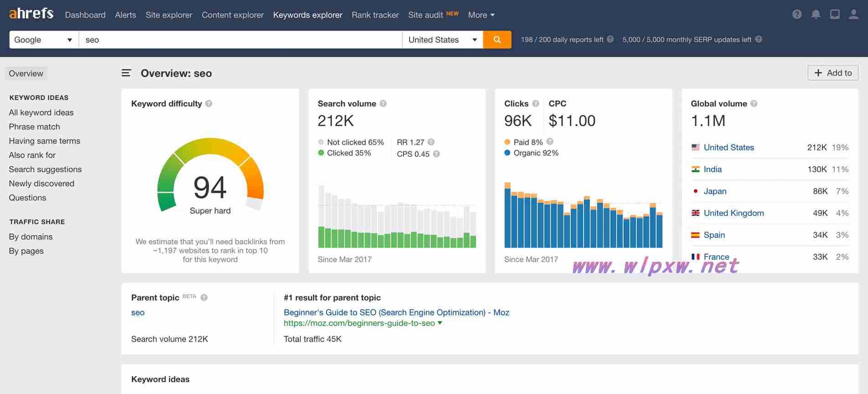Click the orange search magnifier button
868x394 pixels.
tap(497, 40)
